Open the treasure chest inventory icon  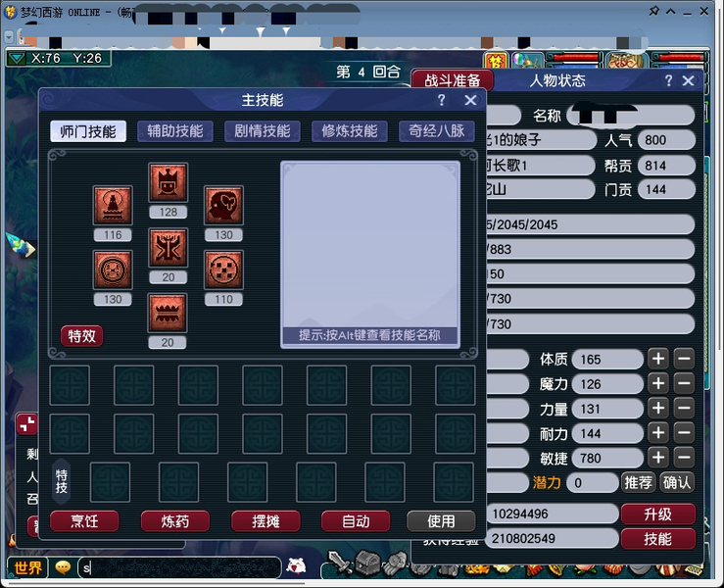click(367, 562)
